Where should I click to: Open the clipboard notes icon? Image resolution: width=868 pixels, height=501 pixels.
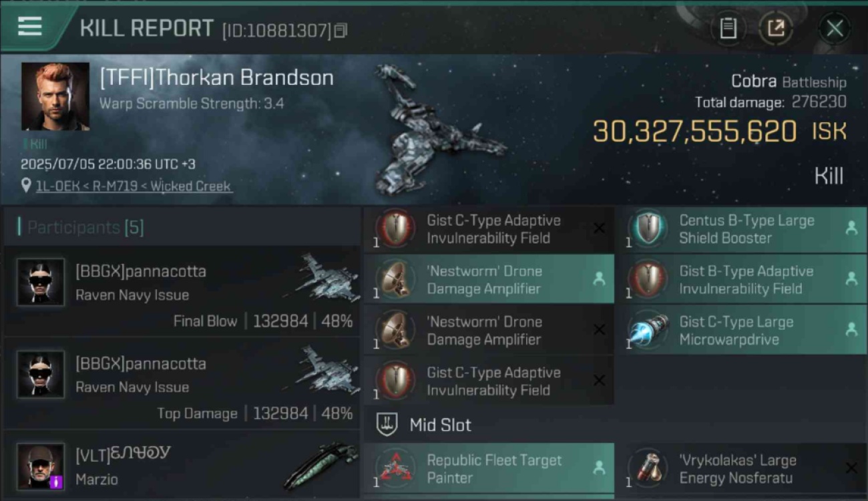(728, 28)
